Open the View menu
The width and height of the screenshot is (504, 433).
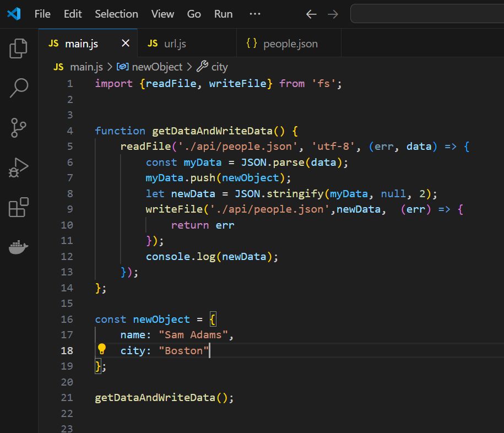[162, 14]
